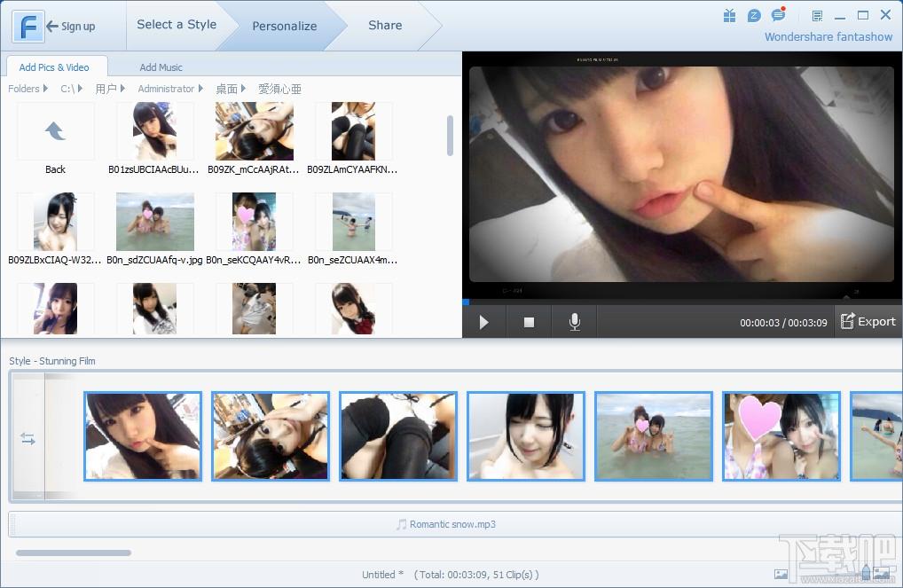903x588 pixels.
Task: Click the small thumbnail size icon
Action: point(781,575)
